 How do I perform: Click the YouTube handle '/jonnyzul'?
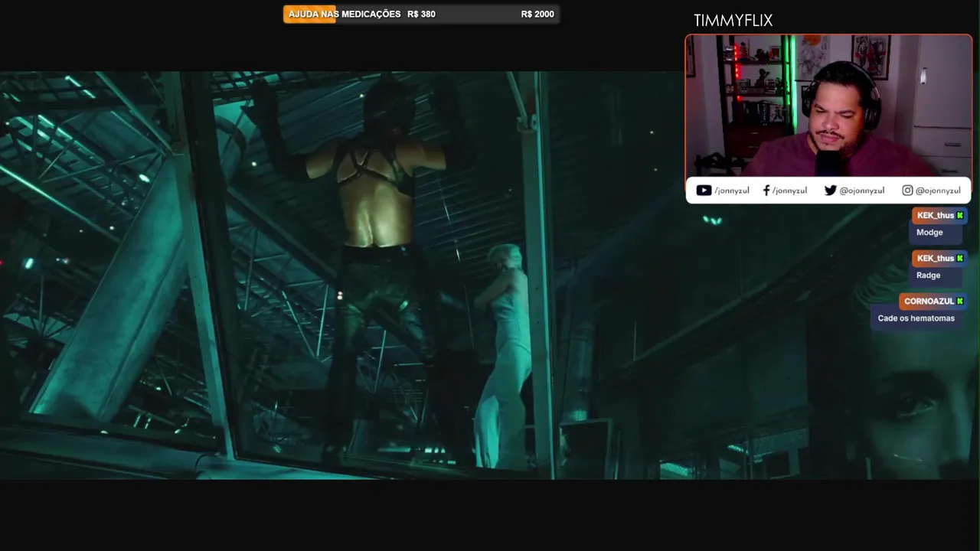[x=732, y=191]
